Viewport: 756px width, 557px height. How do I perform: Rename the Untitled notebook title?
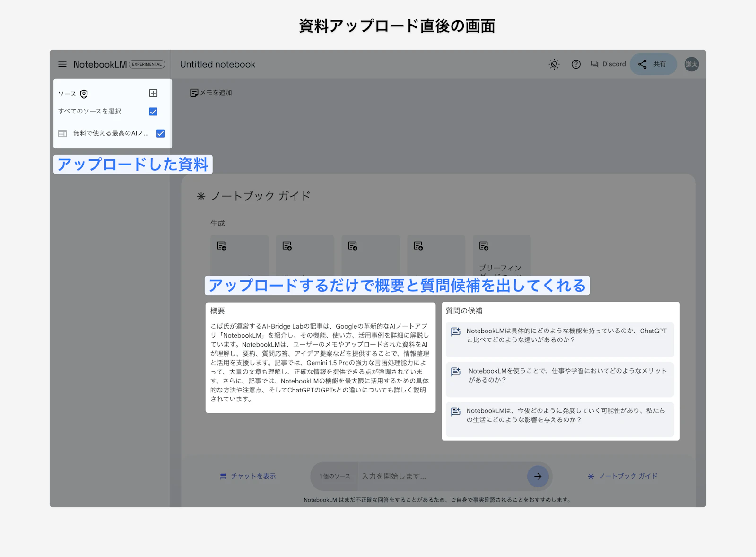click(217, 64)
